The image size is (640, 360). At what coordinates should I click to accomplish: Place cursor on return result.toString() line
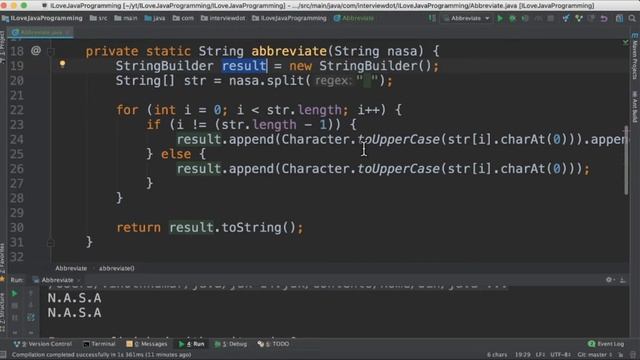pos(210,228)
